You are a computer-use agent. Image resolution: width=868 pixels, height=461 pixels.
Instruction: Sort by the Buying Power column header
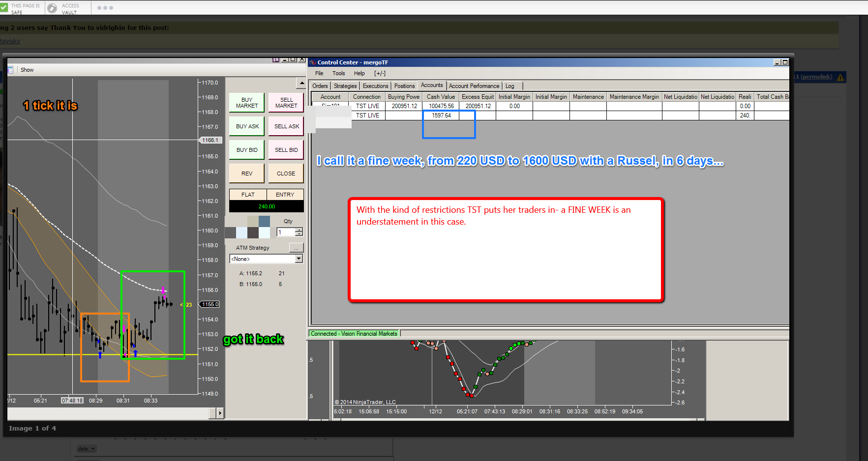pyautogui.click(x=404, y=97)
